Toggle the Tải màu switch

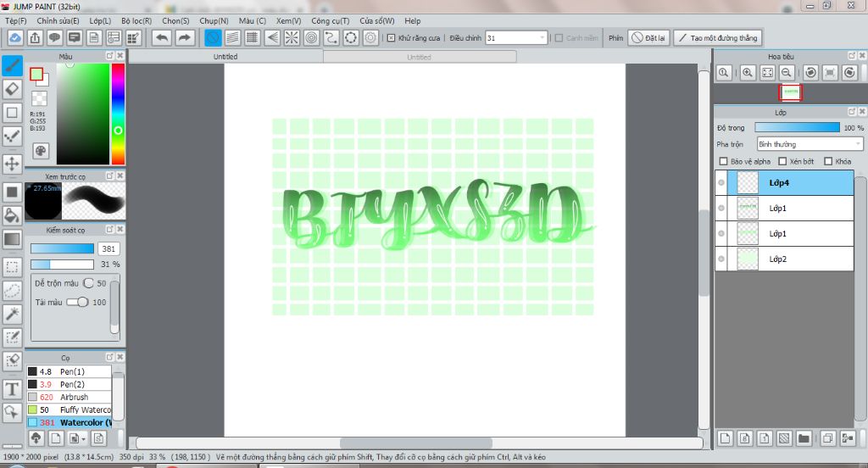pyautogui.click(x=77, y=302)
